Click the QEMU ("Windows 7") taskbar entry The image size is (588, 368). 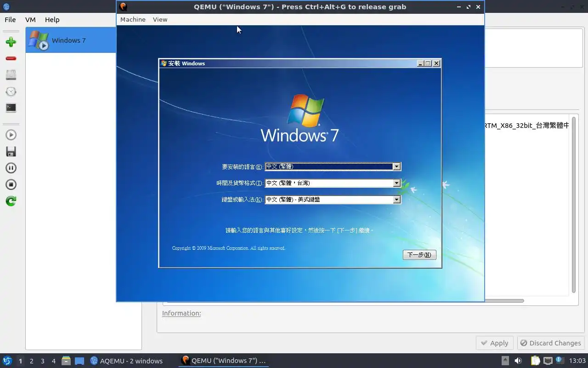pos(224,361)
